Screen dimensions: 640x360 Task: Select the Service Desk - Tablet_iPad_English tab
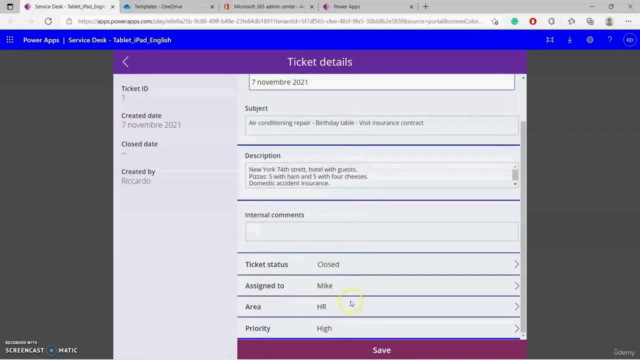(70, 7)
